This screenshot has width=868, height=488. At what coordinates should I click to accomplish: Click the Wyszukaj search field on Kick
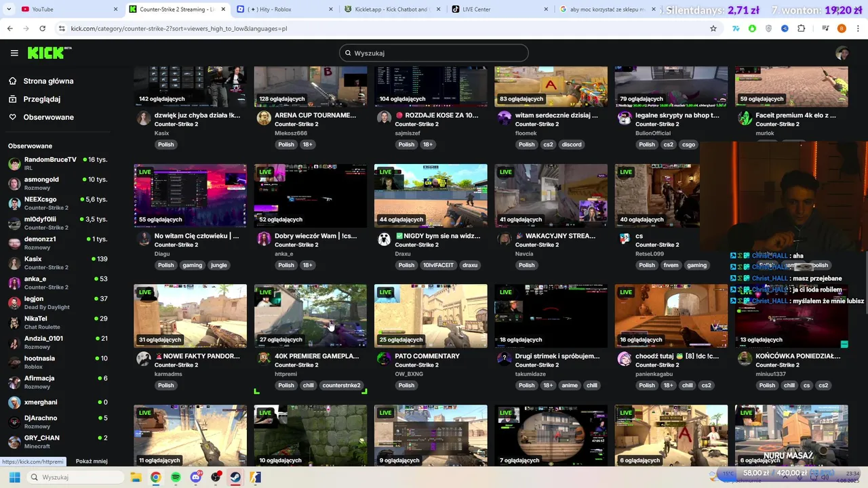click(434, 53)
